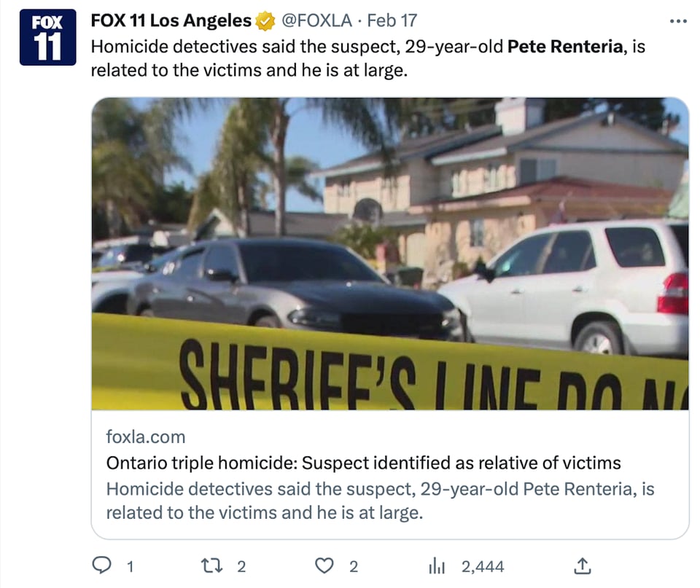
Task: Click the @FOXLA handle
Action: click(316, 20)
